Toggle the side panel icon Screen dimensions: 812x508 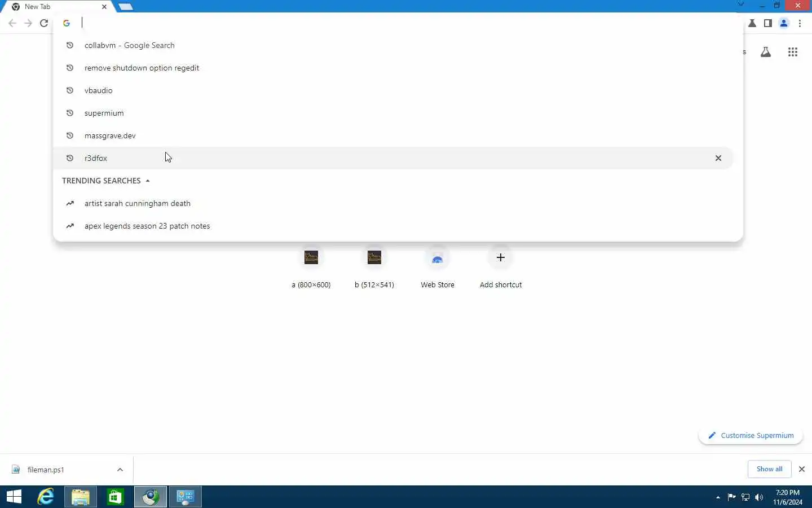click(768, 23)
